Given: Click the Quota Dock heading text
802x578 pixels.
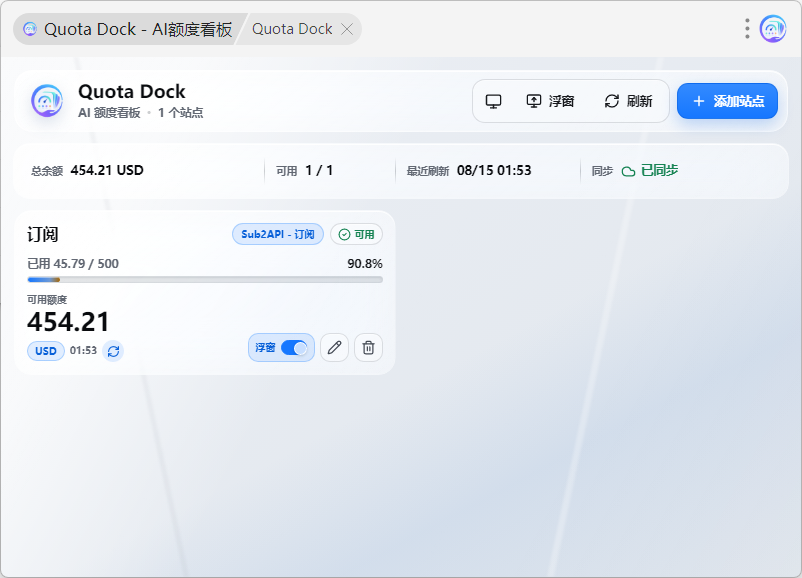Looking at the screenshot, I should [132, 92].
